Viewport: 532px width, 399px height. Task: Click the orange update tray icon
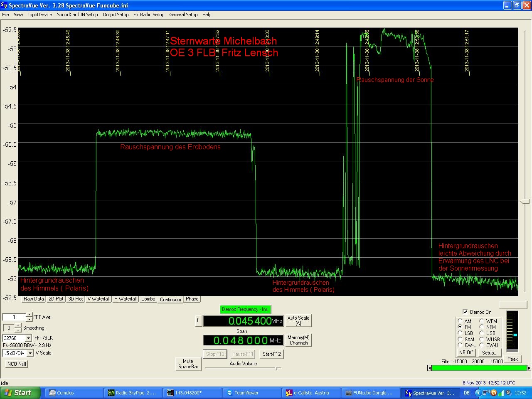494,393
